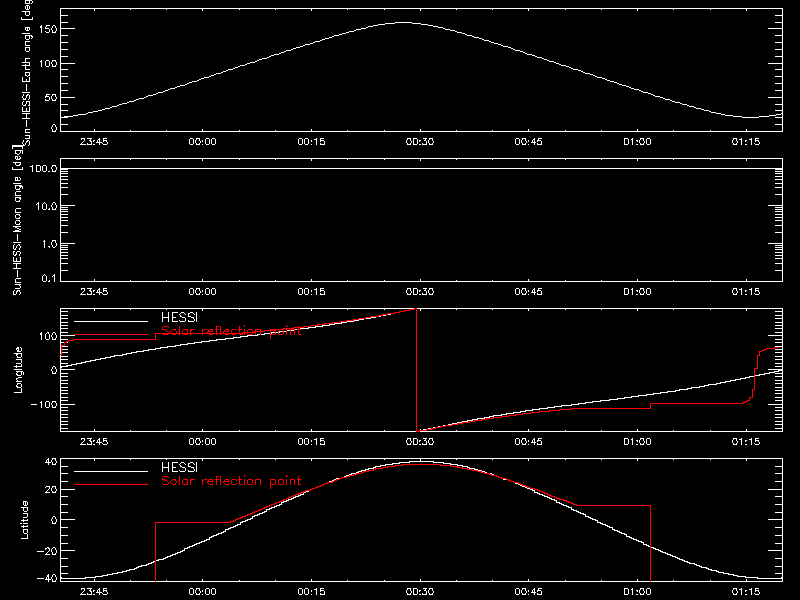Click 23:45 time label of Sun-HESSI-Earth plot
800x600 pixels.
[x=94, y=142]
